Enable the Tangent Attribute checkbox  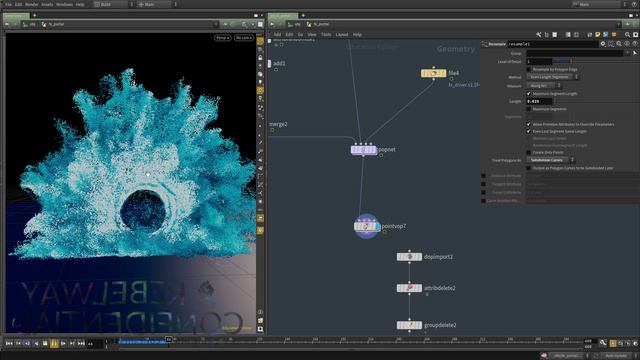click(x=484, y=184)
